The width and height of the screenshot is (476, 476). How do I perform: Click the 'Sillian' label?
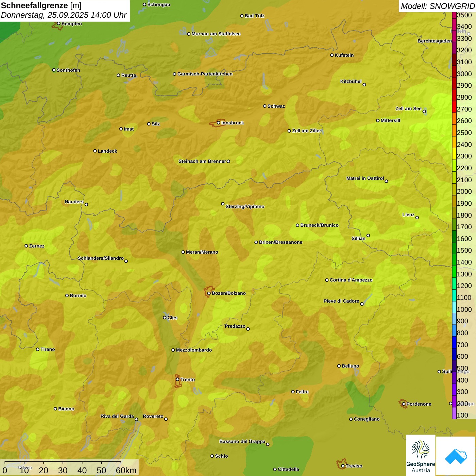click(x=358, y=238)
